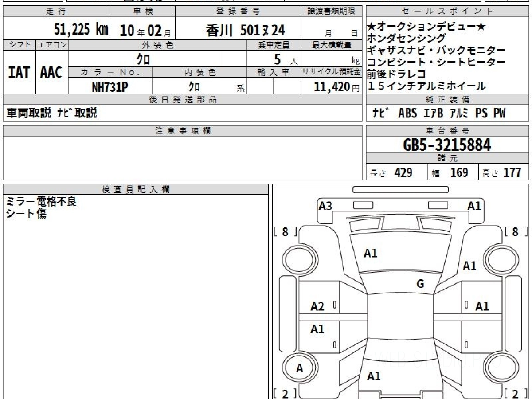Image resolution: width=532 pixels, height=399 pixels.
Task: Select the 車検 header cell
Action: click(142, 12)
